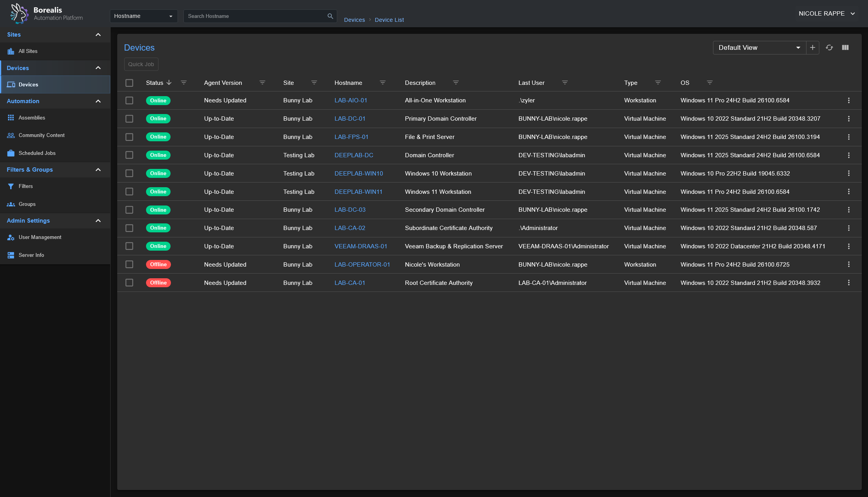Open the Status column filter icon
This screenshot has width=868, height=497.
click(183, 83)
